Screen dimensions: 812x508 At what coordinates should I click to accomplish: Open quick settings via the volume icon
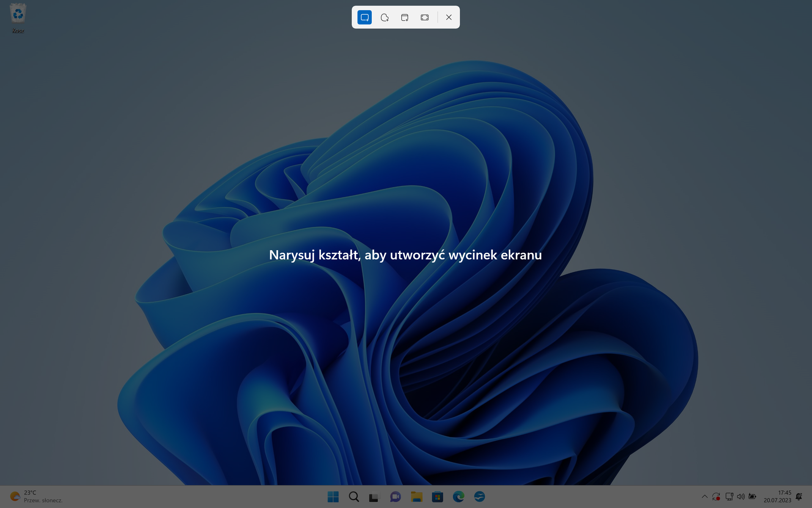click(x=741, y=497)
